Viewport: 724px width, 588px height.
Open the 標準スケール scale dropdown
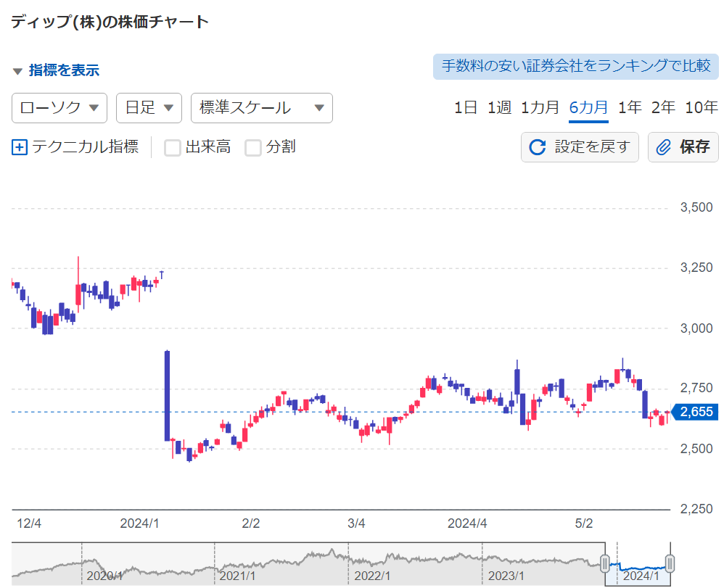tap(261, 108)
